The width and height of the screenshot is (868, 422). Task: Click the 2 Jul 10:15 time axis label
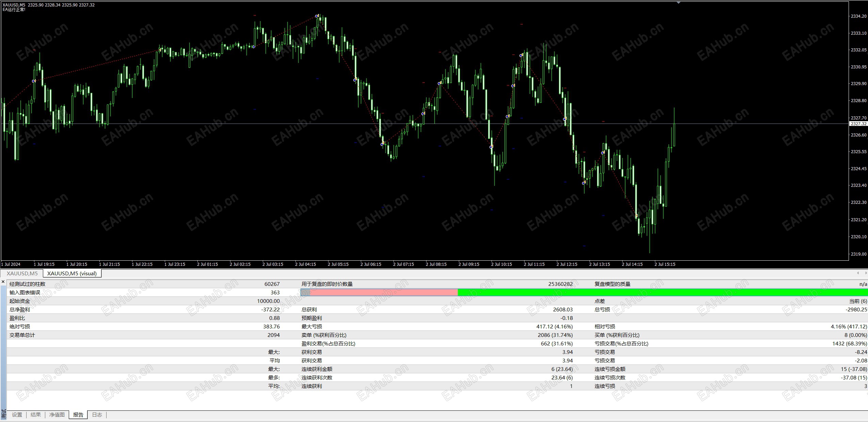click(x=501, y=264)
